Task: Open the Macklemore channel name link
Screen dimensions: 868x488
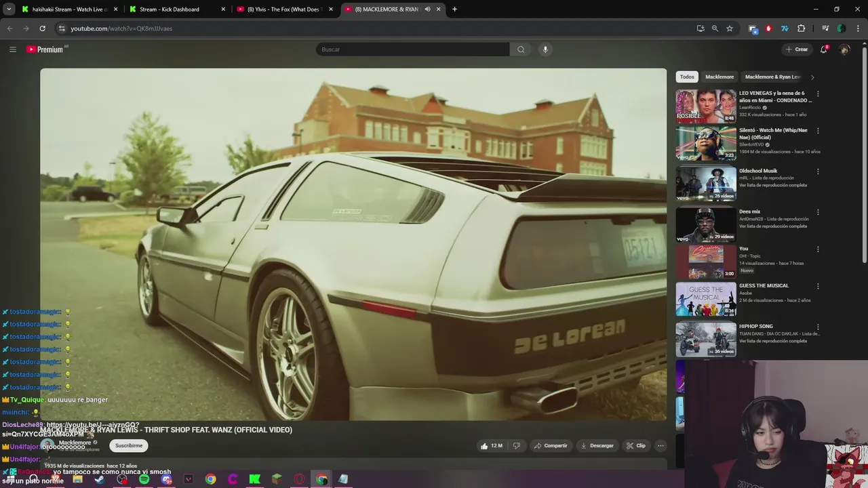Action: pos(75,443)
